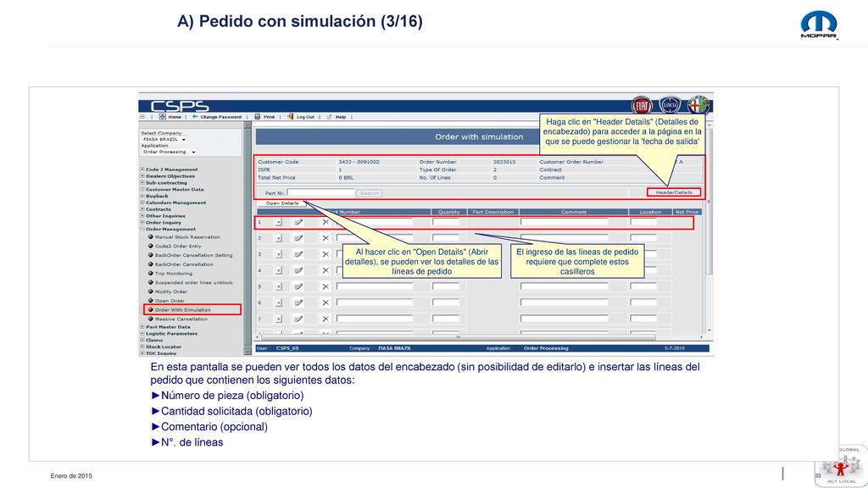Open the Select Company dropdown showing FIASA BRAZIL
The height and width of the screenshot is (488, 868).
point(164,140)
